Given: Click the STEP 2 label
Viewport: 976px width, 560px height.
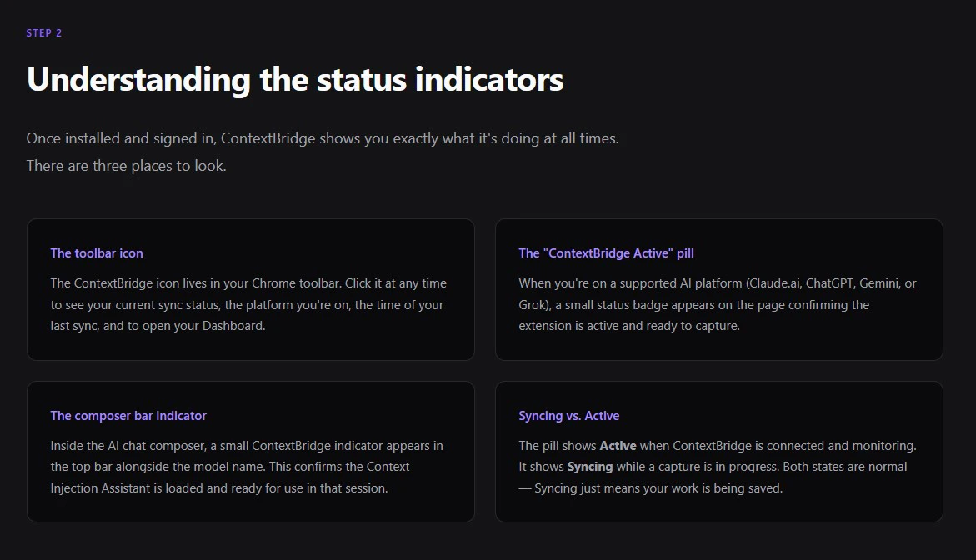Looking at the screenshot, I should (43, 33).
